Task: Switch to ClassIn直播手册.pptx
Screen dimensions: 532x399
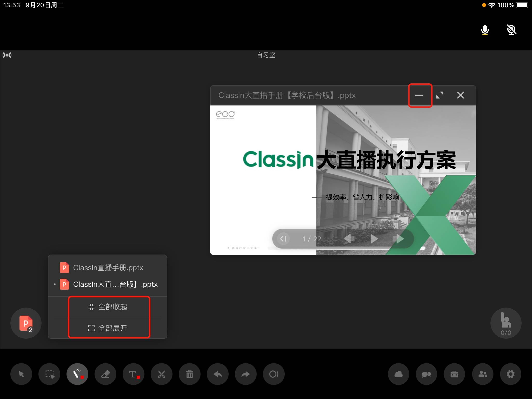Action: point(108,268)
